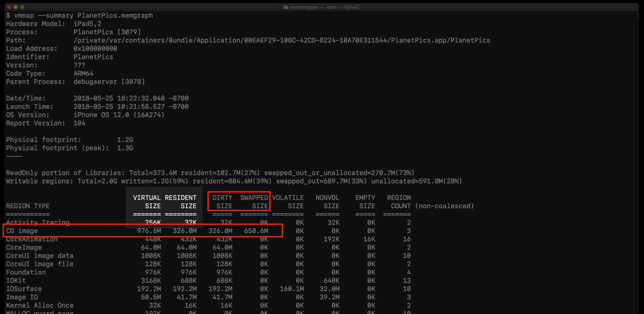Minimize the terminal window with the yellow button
This screenshot has width=644, height=314.
pyautogui.click(x=16, y=7)
